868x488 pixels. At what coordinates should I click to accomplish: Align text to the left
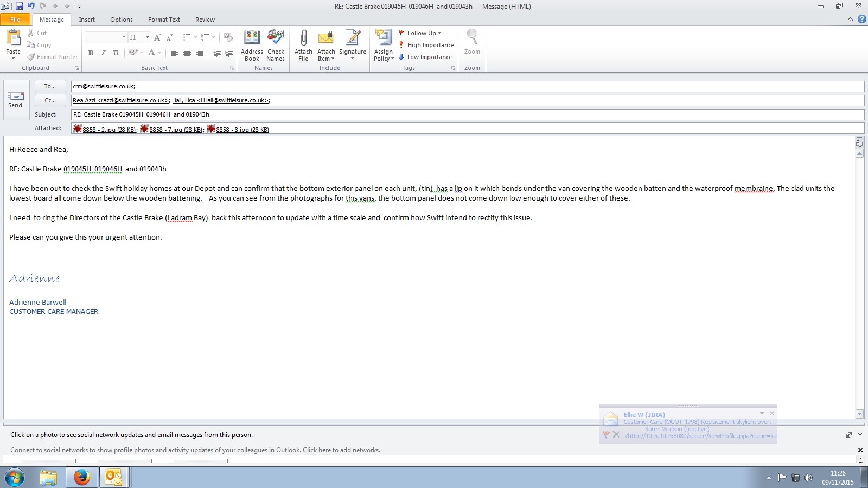pyautogui.click(x=174, y=53)
